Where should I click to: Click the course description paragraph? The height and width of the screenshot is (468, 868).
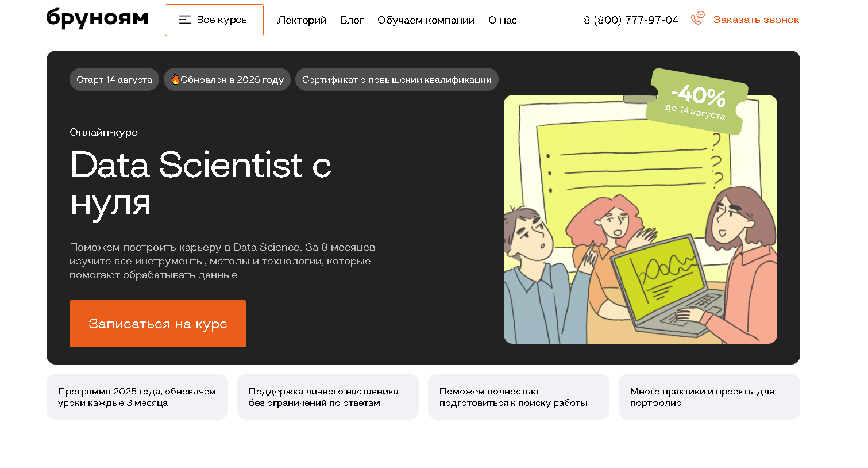pyautogui.click(x=222, y=261)
